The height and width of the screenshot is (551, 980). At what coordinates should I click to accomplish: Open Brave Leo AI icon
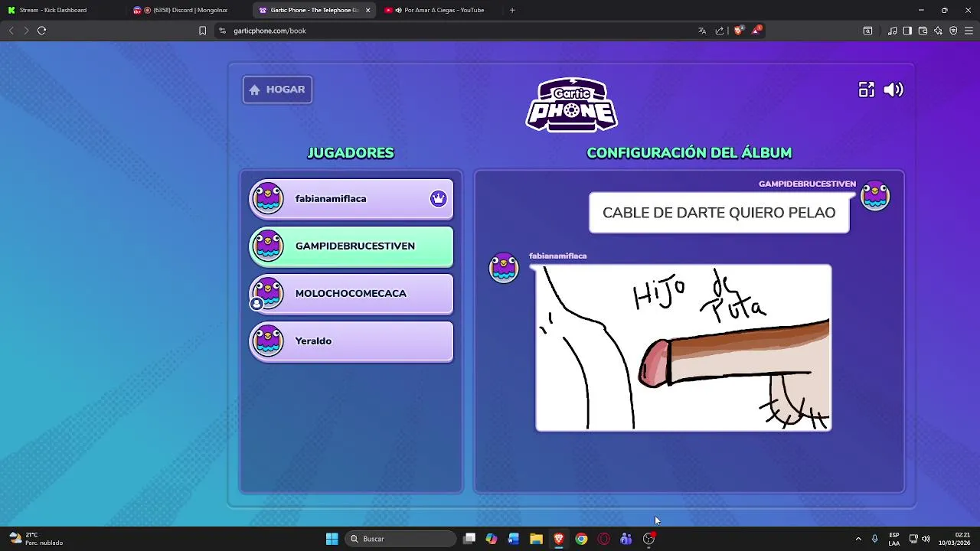click(x=938, y=31)
